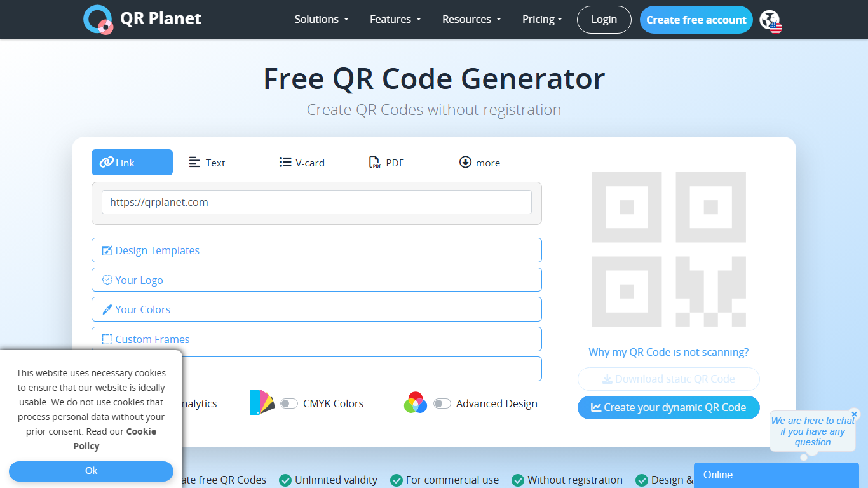The height and width of the screenshot is (488, 868).
Task: Click the RGB circles Advanced Design icon
Action: click(416, 403)
